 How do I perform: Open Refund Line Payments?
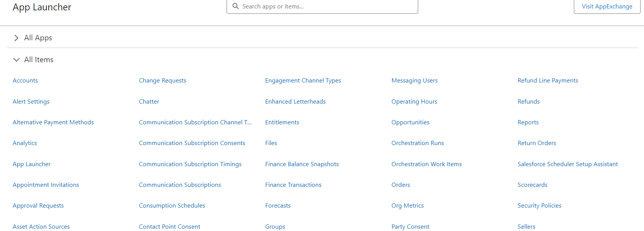click(x=548, y=81)
